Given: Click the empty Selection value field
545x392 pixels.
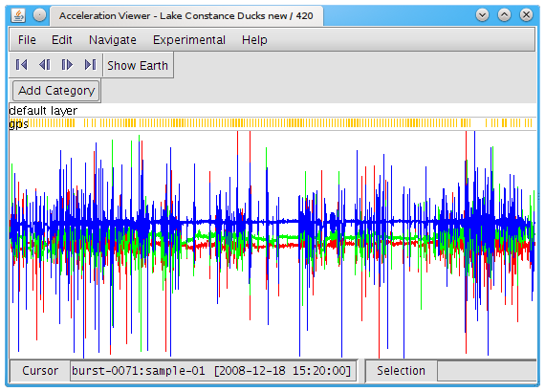Looking at the screenshot, I should tap(487, 371).
